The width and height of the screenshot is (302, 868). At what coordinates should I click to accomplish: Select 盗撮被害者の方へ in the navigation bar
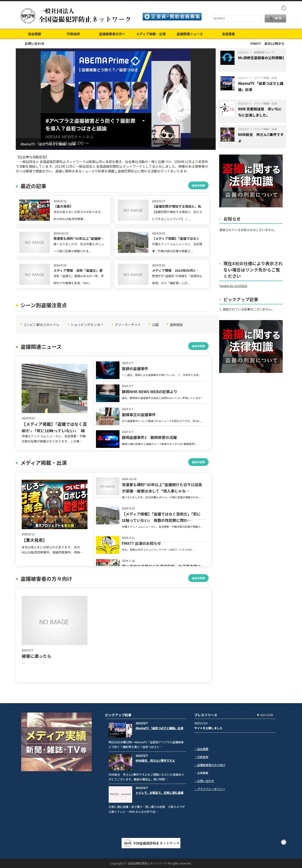[x=112, y=34]
